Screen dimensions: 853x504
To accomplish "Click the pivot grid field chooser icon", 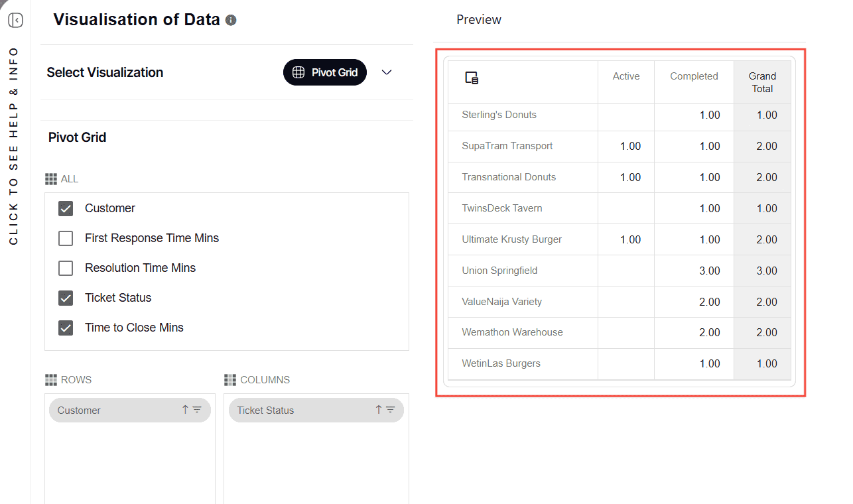I will [x=472, y=78].
